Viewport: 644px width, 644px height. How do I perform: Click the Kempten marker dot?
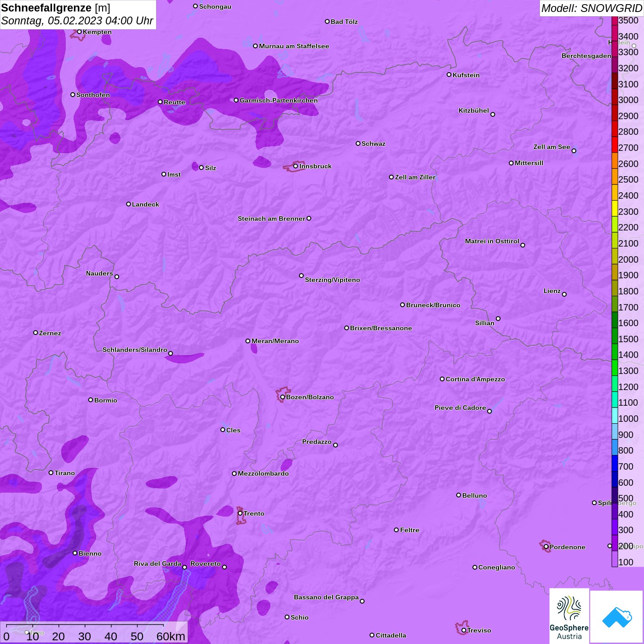(79, 32)
